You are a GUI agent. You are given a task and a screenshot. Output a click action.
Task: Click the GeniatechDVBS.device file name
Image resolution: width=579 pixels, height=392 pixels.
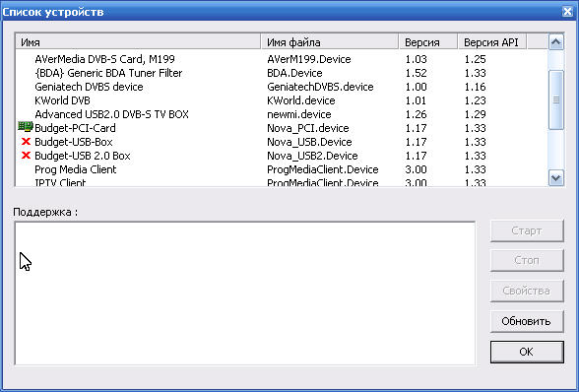tap(320, 87)
